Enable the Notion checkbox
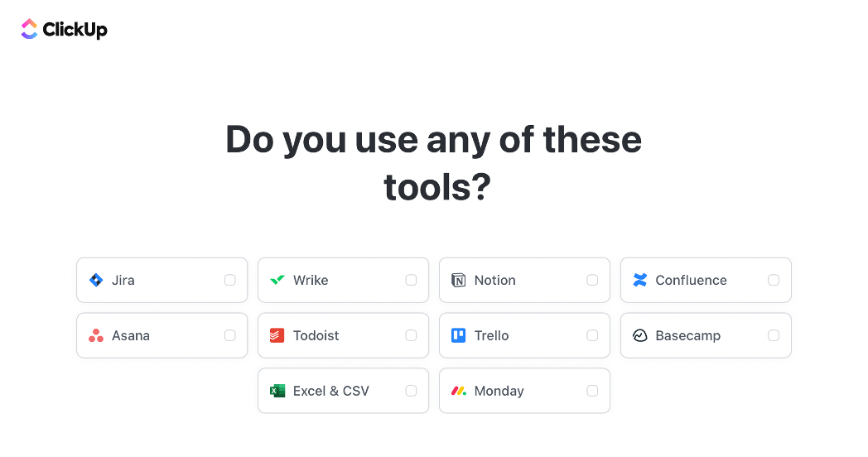Image resolution: width=868 pixels, height=457 pixels. (x=592, y=280)
